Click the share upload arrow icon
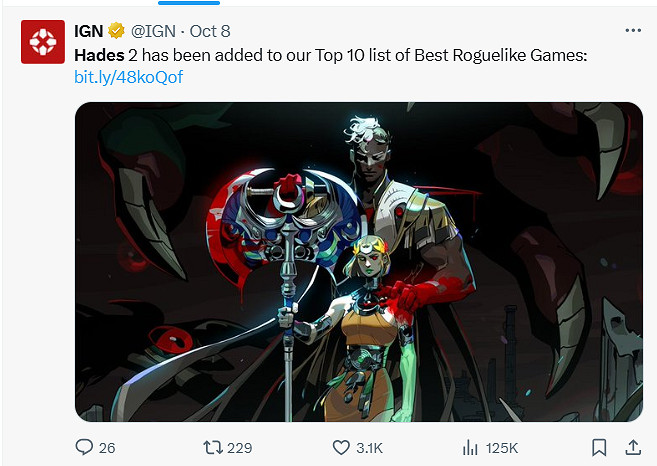This screenshot has height=466, width=657. [x=633, y=447]
